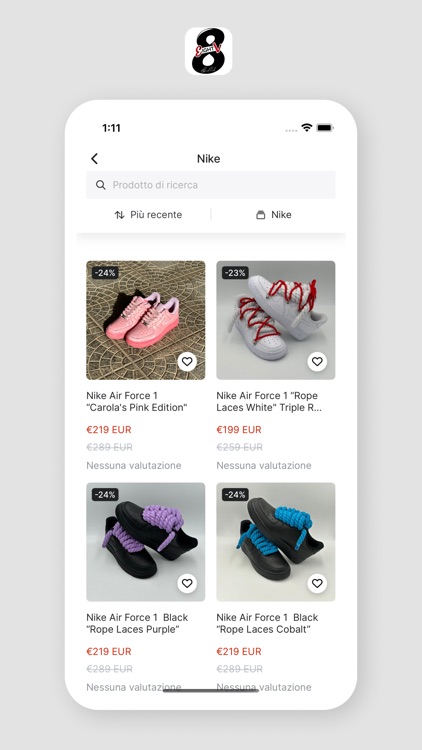Screen dimensions: 422x750
Task: Check the Wi-Fi status icon
Action: pyautogui.click(x=307, y=127)
